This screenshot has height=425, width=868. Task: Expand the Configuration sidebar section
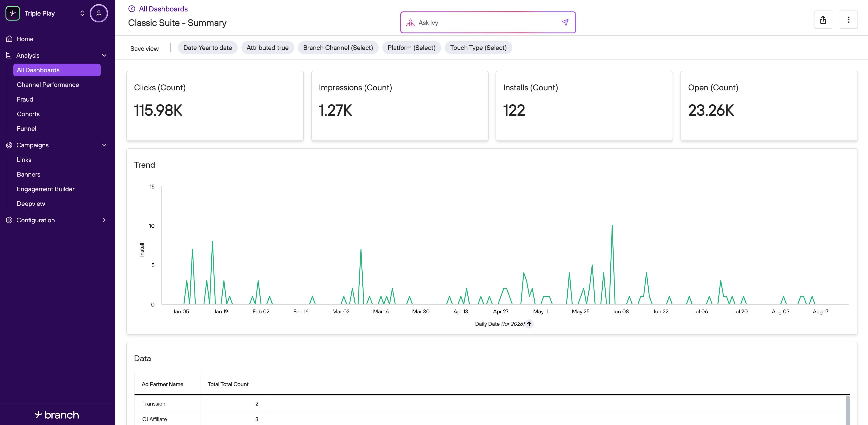tap(104, 220)
